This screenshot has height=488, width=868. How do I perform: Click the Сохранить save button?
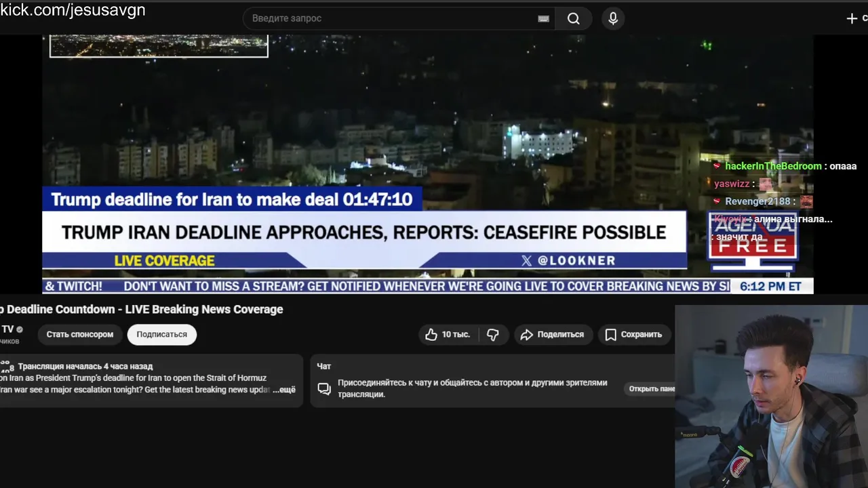[x=634, y=334]
